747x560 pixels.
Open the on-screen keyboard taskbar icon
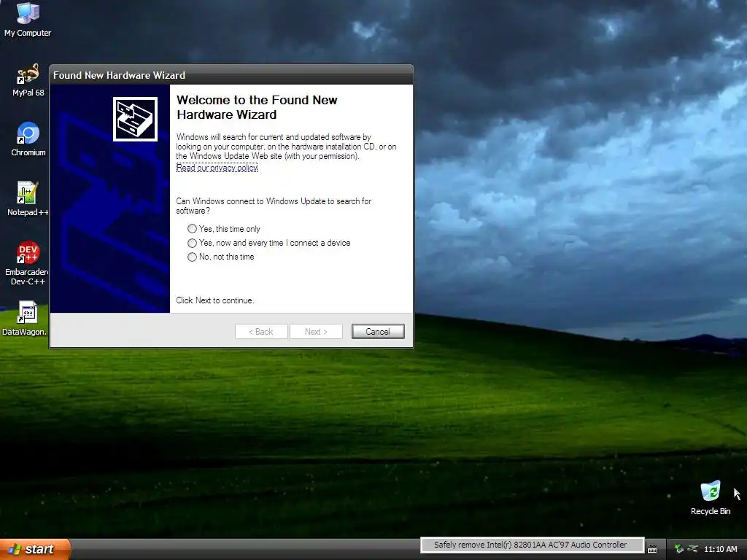652,550
